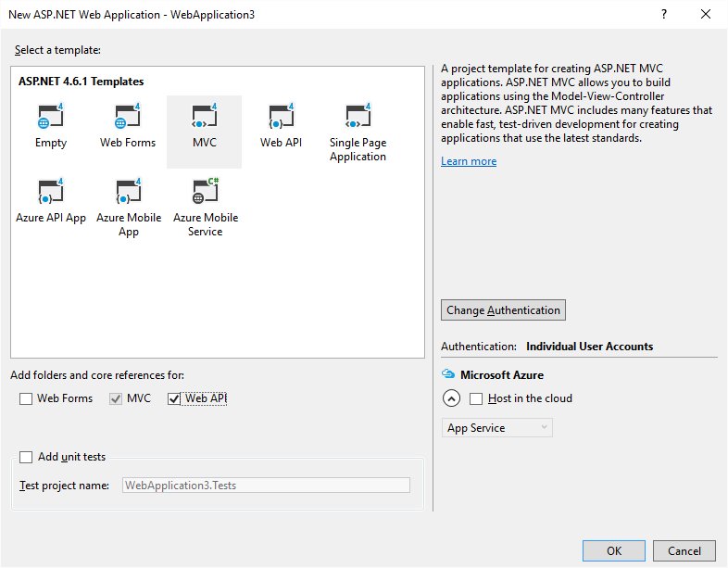Open the App Service dropdown
728x568 pixels.
496,428
